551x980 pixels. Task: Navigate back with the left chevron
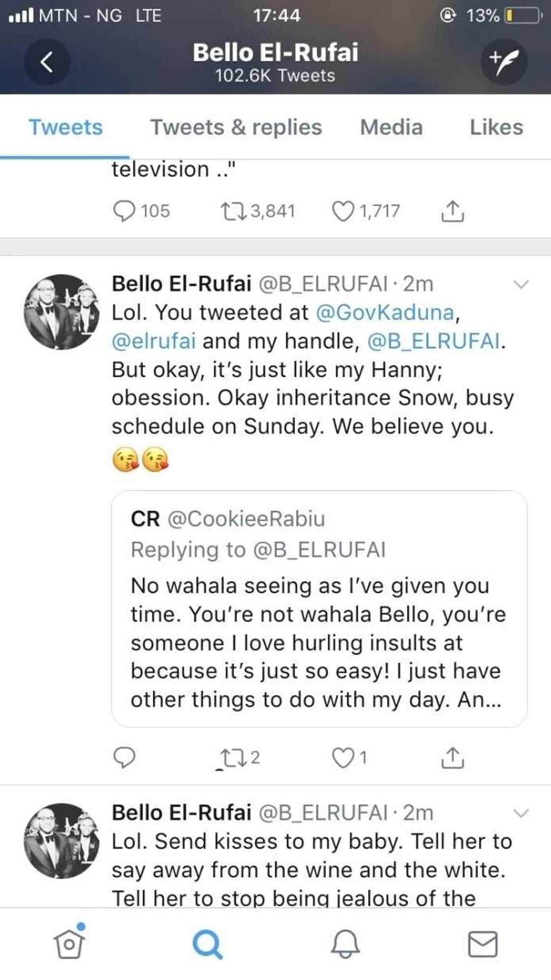pos(47,63)
